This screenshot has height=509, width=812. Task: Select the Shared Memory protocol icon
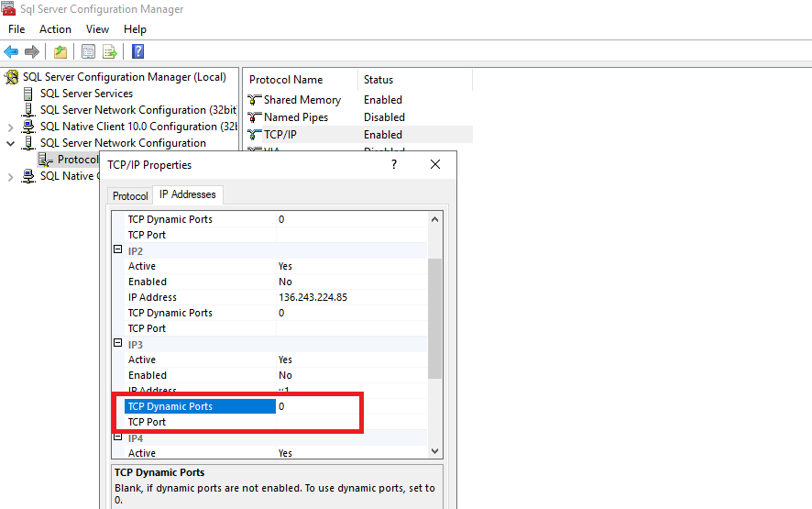coord(255,100)
